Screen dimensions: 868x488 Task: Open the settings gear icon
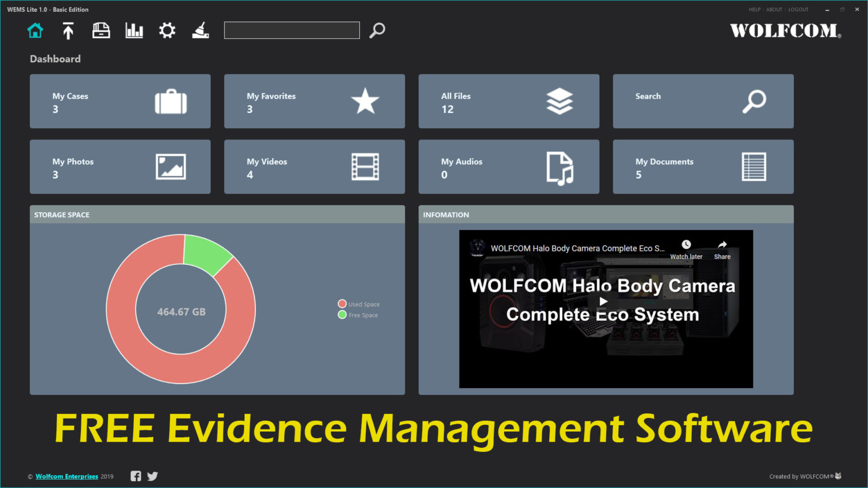pyautogui.click(x=167, y=30)
